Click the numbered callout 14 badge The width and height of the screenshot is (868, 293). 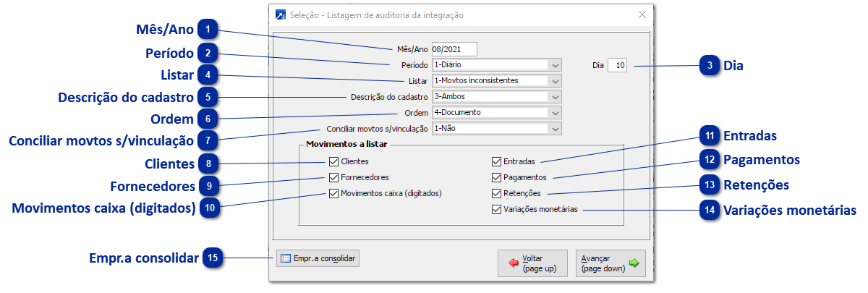click(711, 210)
